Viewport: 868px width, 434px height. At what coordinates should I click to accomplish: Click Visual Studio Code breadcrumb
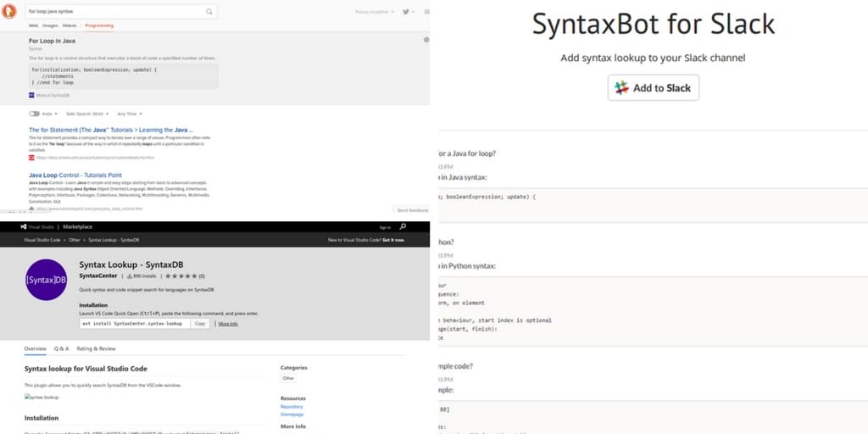tap(42, 240)
